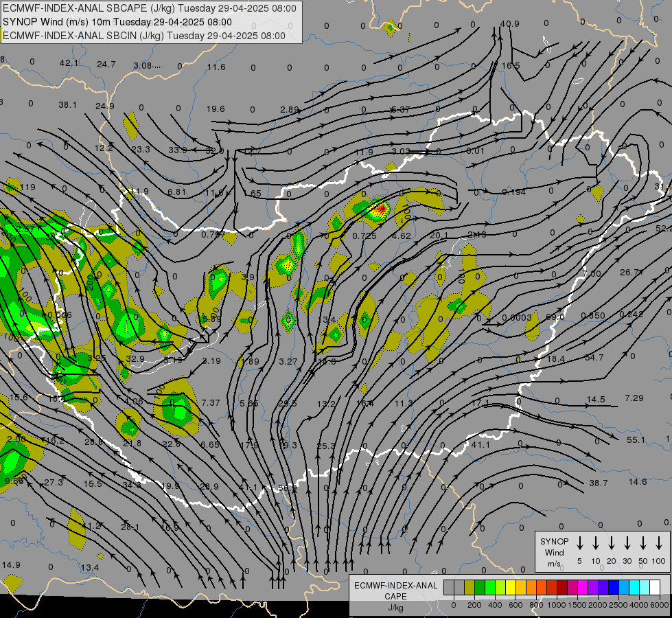
Task: Click the 1000 tick label on color scale
Action: click(x=556, y=605)
